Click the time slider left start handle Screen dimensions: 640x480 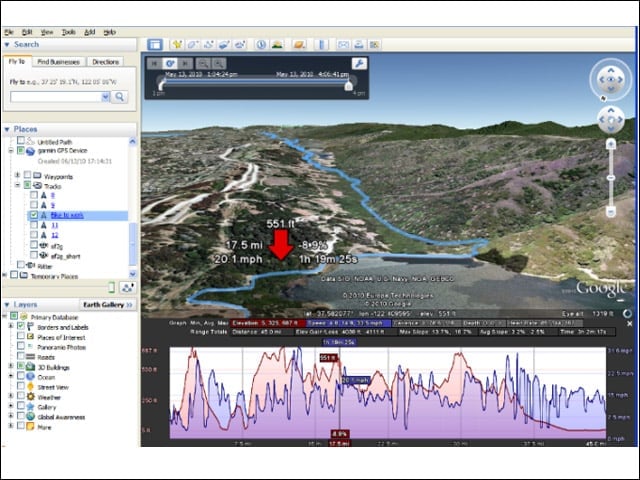[x=162, y=85]
